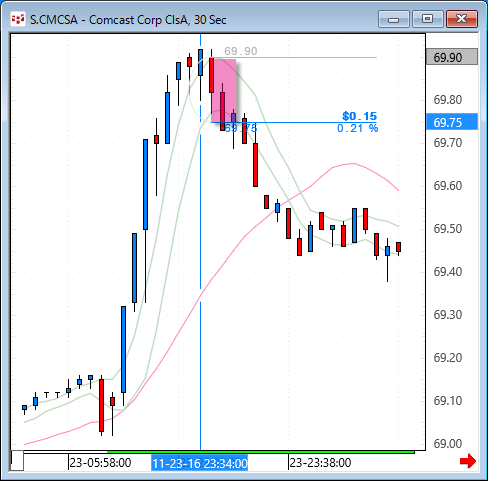The image size is (488, 481).
Task: Click the blue 69.75 label beside the candles
Action: (241, 128)
